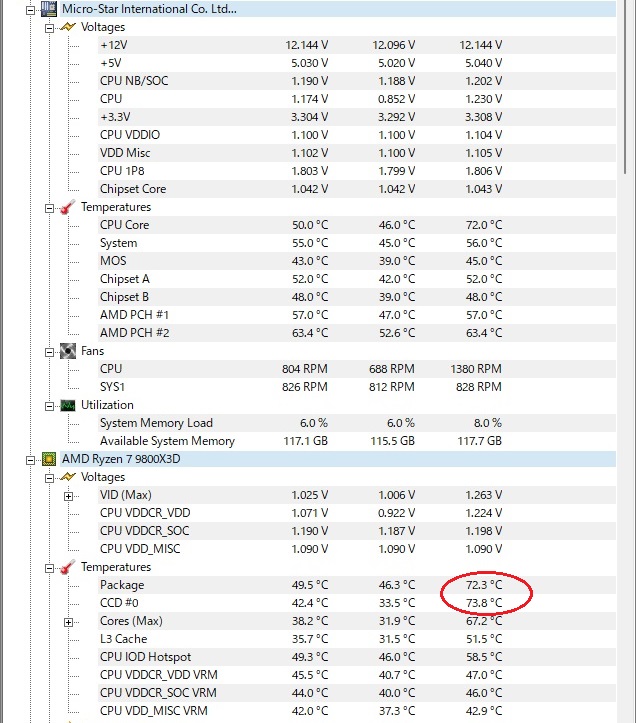Select the System Memory Load row
636x723 pixels.
click(156, 423)
